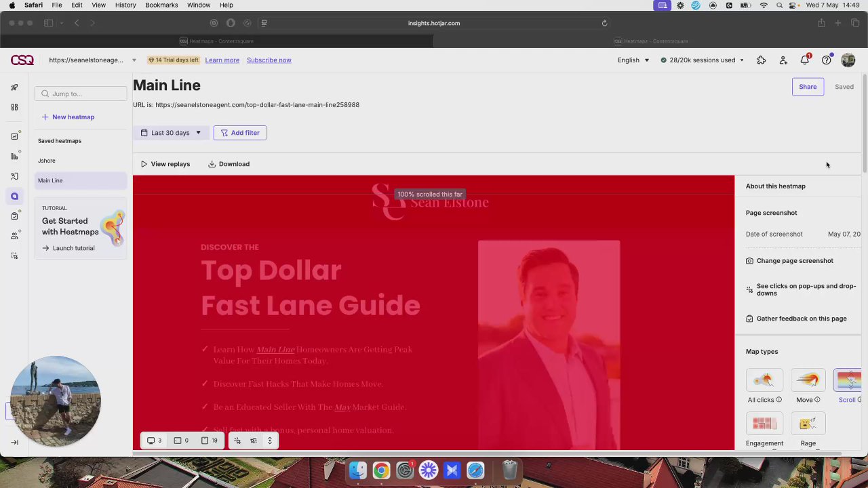Open the English language dropdown
868x488 pixels.
633,60
